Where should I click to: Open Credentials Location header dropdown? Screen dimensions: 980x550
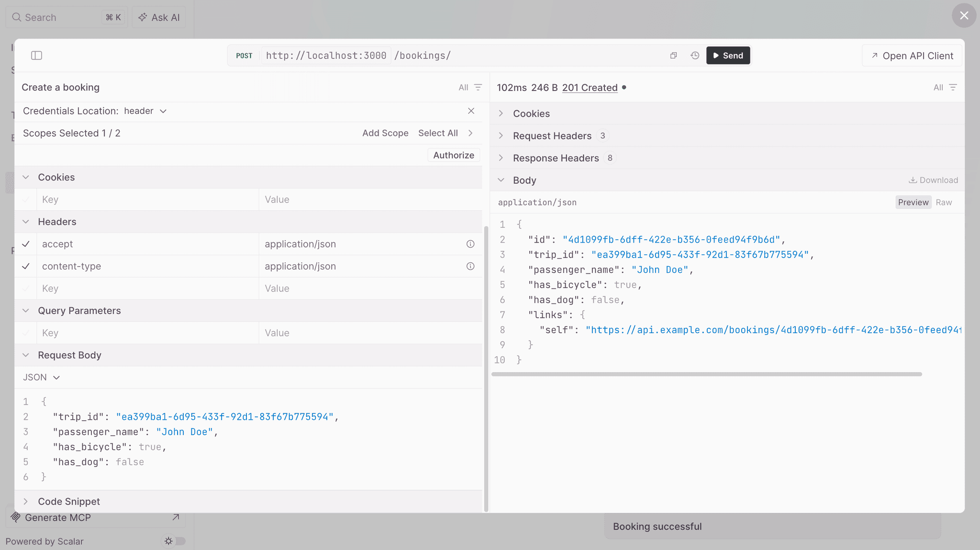click(x=145, y=111)
